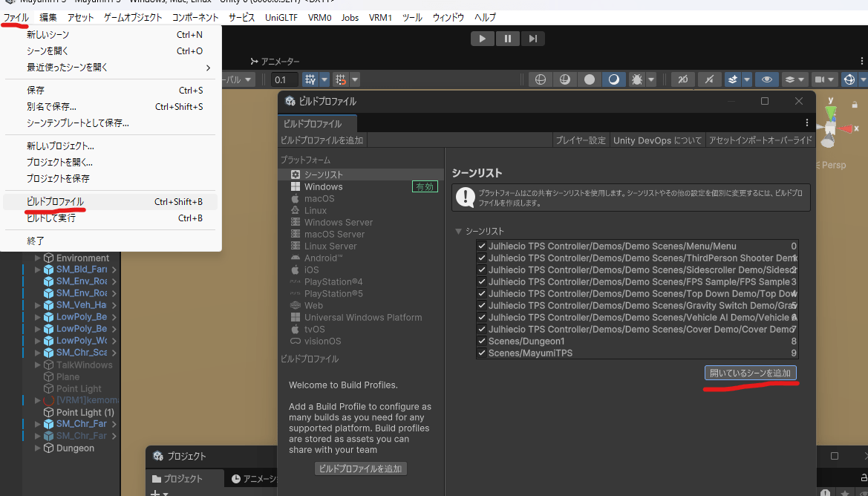
Task: Toggle the Menu/Menu demo scene checkbox
Action: tap(482, 246)
